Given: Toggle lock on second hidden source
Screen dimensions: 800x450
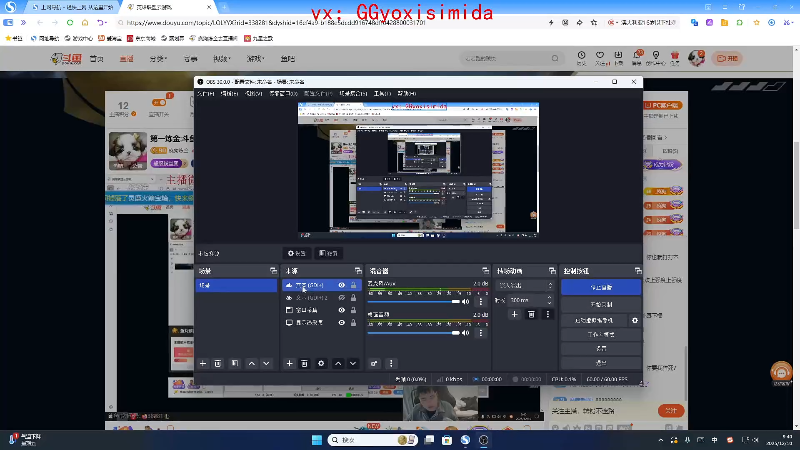Looking at the screenshot, I should pos(353,297).
